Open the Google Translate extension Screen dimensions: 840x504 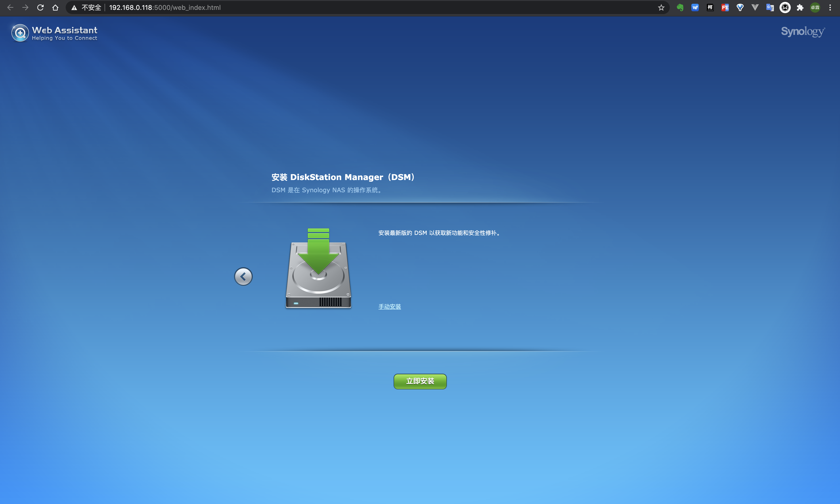[770, 8]
